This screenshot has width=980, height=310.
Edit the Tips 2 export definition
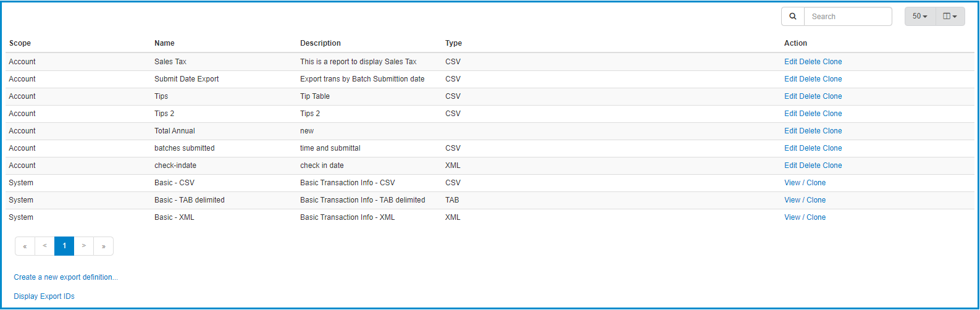tap(790, 114)
